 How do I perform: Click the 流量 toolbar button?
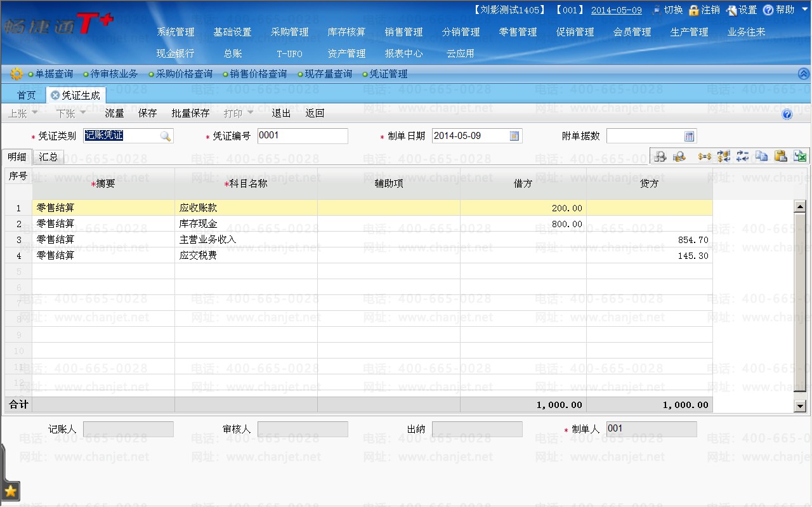click(115, 114)
